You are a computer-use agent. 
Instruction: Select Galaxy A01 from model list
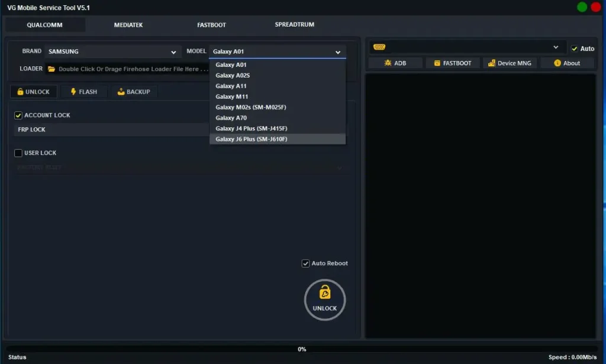pyautogui.click(x=278, y=65)
